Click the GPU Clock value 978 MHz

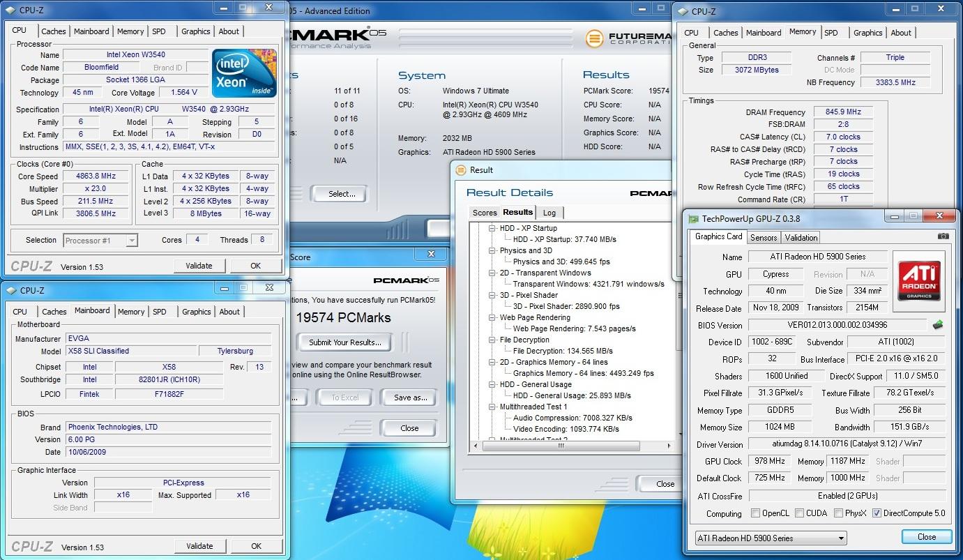pyautogui.click(x=769, y=461)
